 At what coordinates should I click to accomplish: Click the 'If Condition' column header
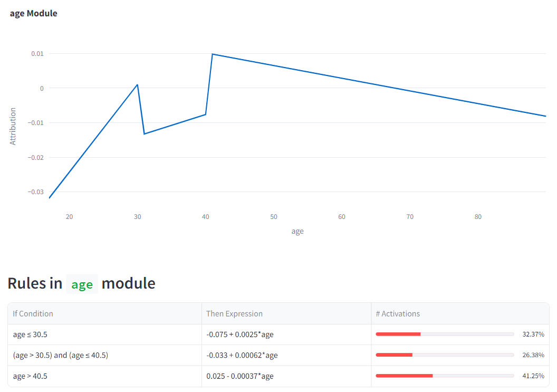[33, 313]
